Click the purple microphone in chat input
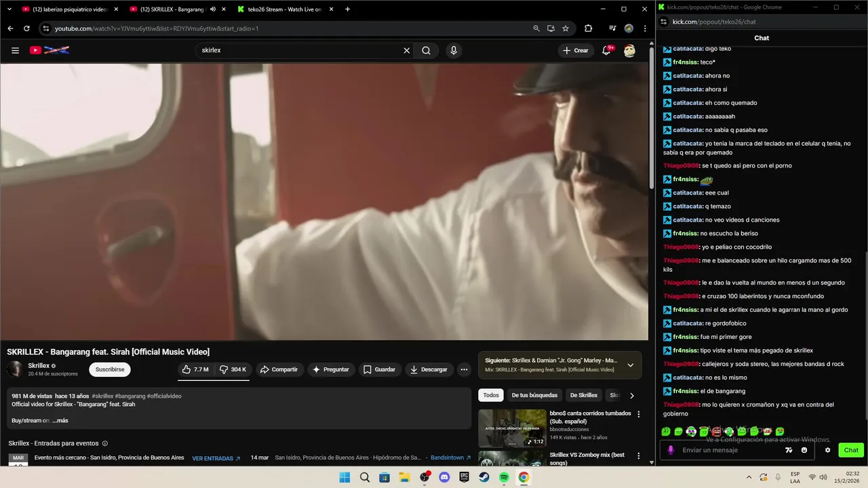This screenshot has height=488, width=868. coord(671,450)
